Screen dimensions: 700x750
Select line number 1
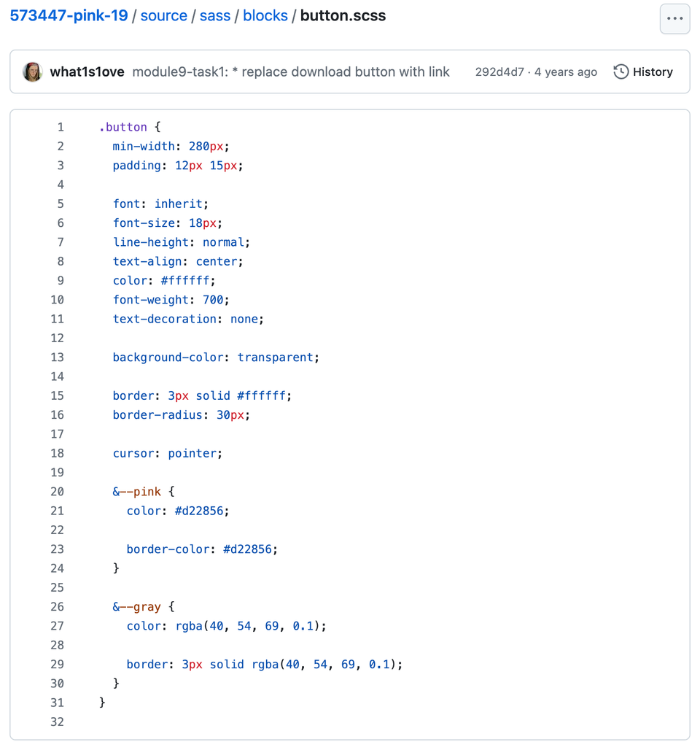coord(61,127)
